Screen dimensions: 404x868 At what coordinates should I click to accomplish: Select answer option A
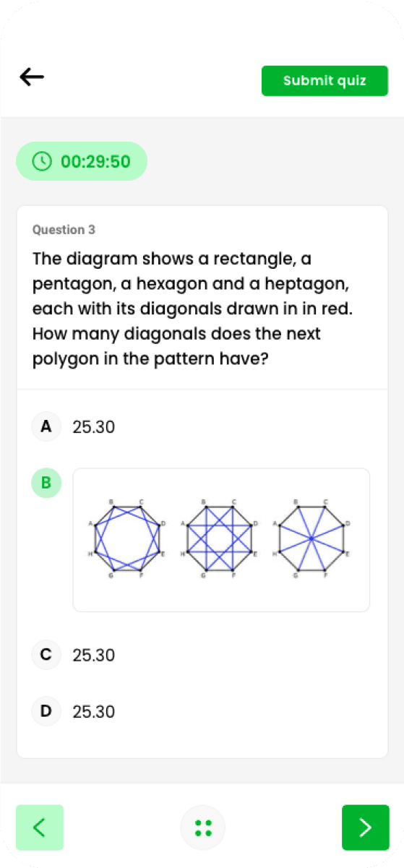[46, 427]
